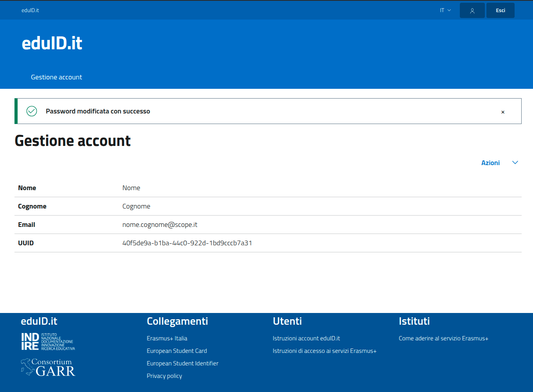
Task: Click the UUID value text
Action: 187,243
